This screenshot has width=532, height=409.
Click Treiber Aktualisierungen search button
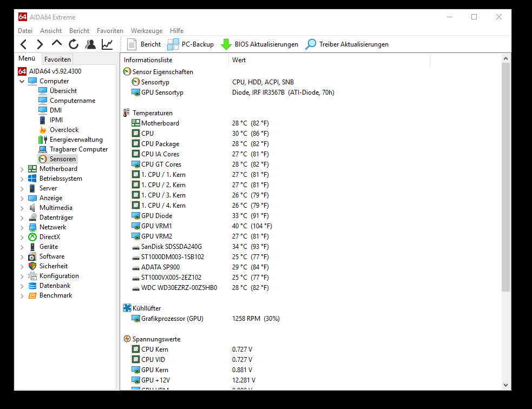click(347, 44)
